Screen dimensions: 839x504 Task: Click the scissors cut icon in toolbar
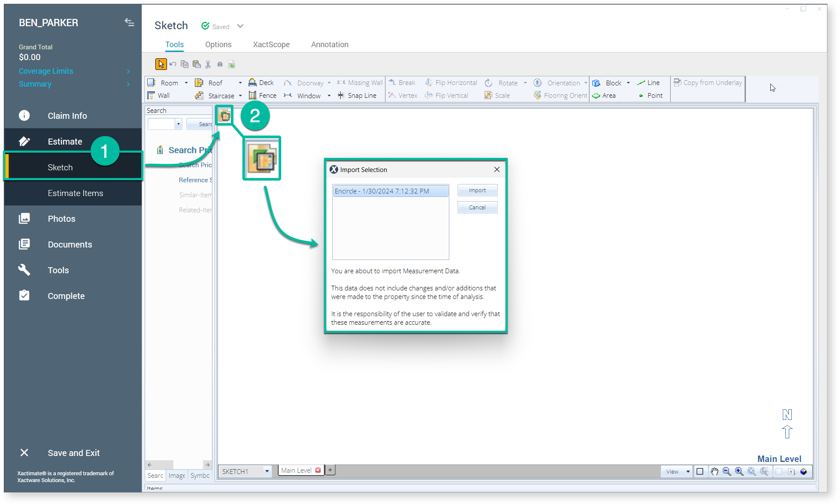click(x=208, y=64)
